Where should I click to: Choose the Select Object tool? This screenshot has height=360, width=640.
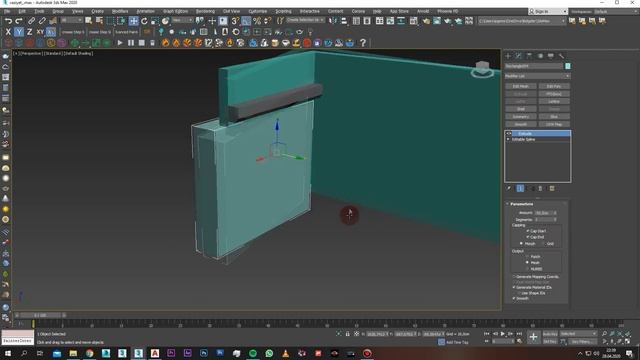[89, 20]
